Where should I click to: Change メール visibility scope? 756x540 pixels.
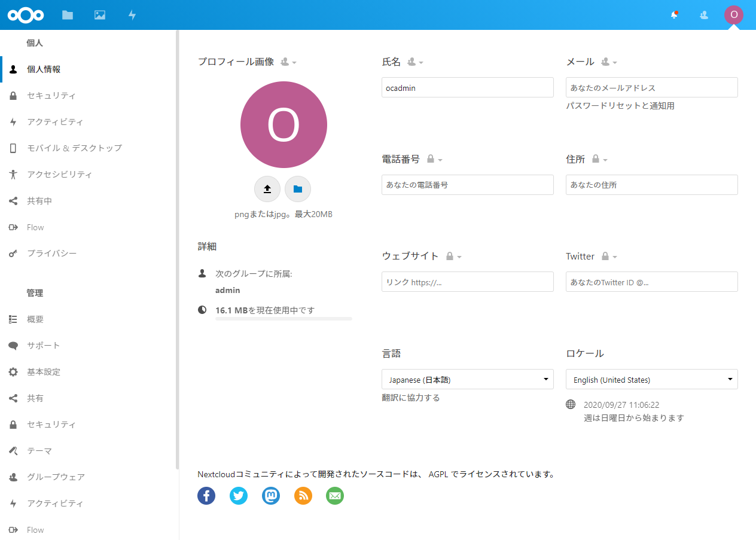point(609,62)
